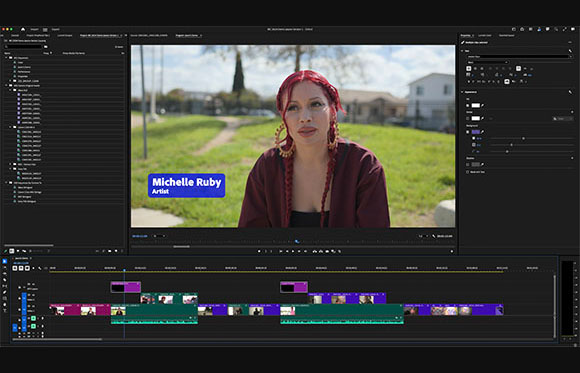The image size is (580, 373).
Task: Click the background opacity slider handle
Action: pyautogui.click(x=523, y=138)
